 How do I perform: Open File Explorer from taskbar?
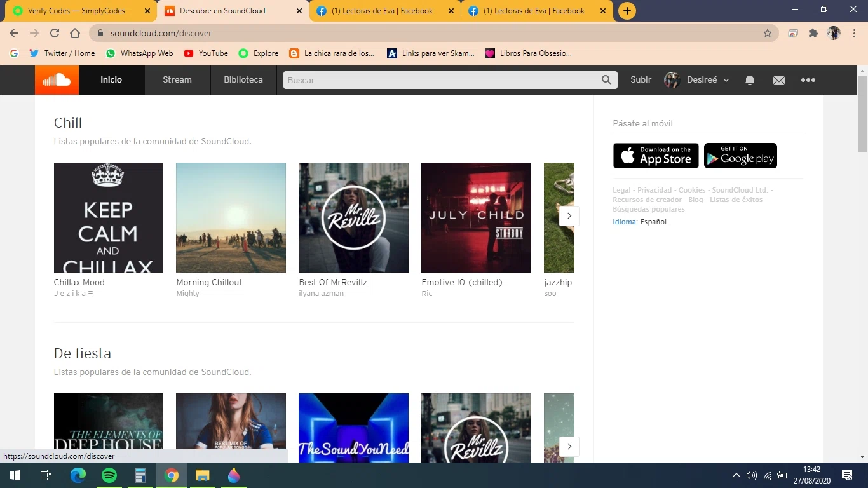tap(202, 475)
